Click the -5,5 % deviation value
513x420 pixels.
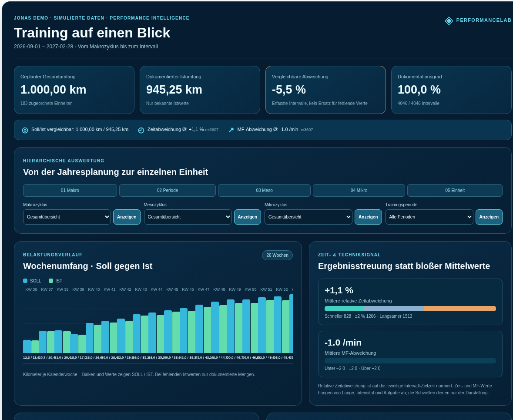(x=289, y=90)
